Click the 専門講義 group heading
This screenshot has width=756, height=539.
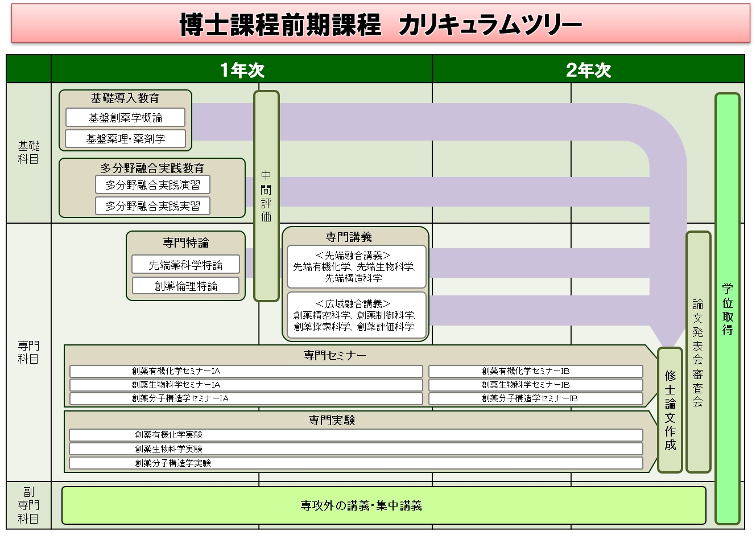click(349, 237)
